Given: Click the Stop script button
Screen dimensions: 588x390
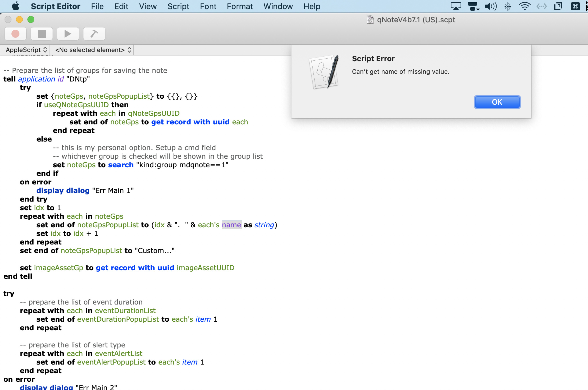Looking at the screenshot, I should point(42,34).
